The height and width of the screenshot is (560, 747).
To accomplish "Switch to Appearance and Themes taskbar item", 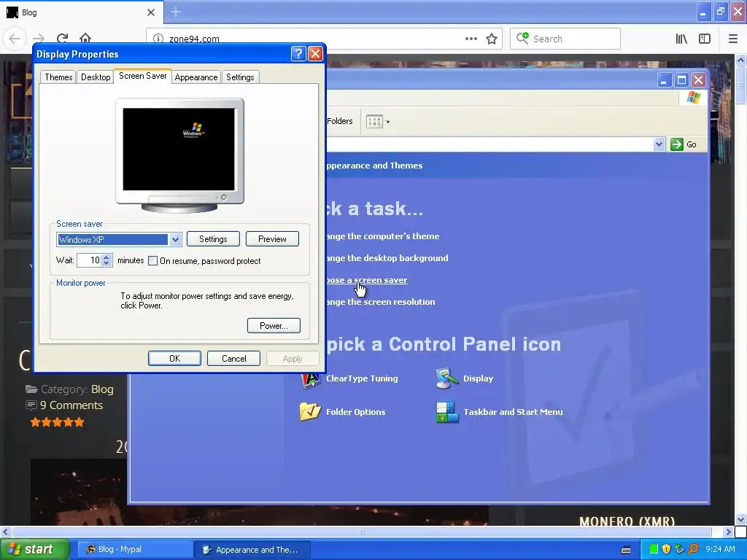I will [x=252, y=550].
